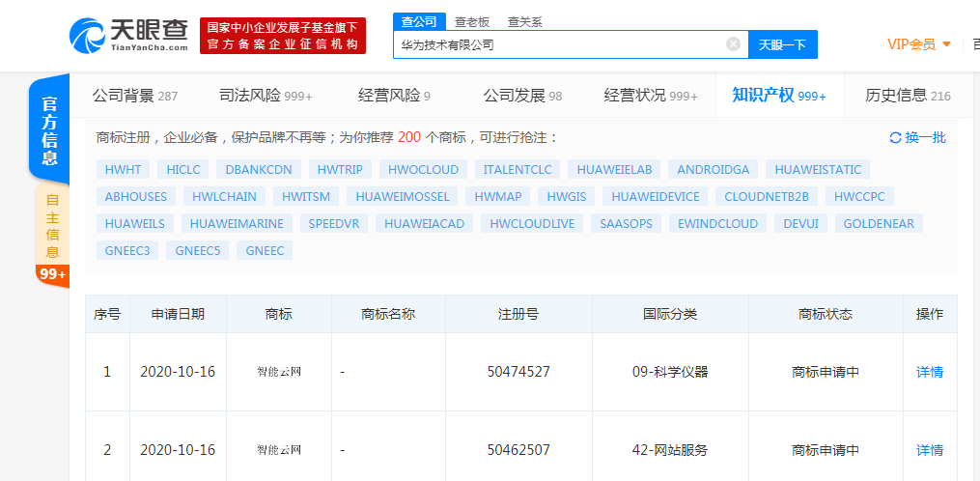Select the HUAWEISTATIC trademark tag

(x=818, y=169)
